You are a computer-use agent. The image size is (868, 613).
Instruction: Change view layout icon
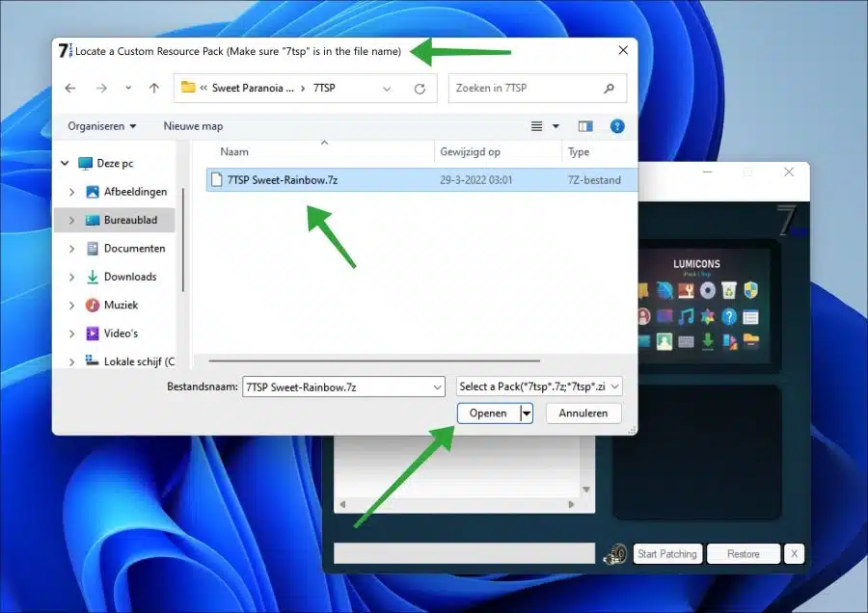tap(536, 126)
